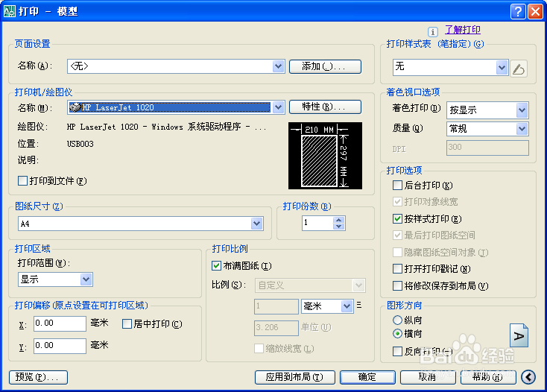Open the 着色打印 按显示 dropdown
Viewport: 547px width, 392px height.
(x=522, y=110)
